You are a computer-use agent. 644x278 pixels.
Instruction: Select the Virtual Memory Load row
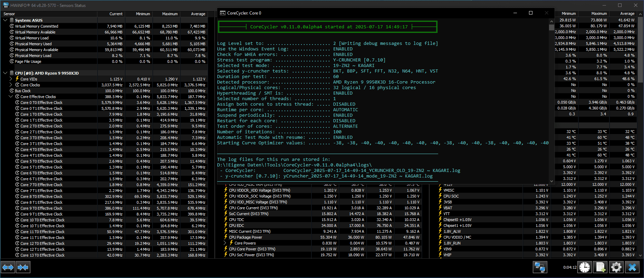click(x=104, y=38)
